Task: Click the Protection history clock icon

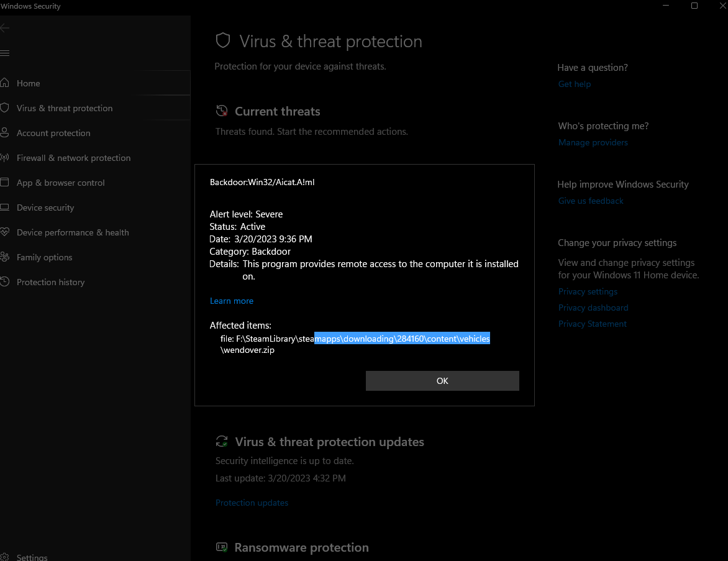Action: pos(4,281)
